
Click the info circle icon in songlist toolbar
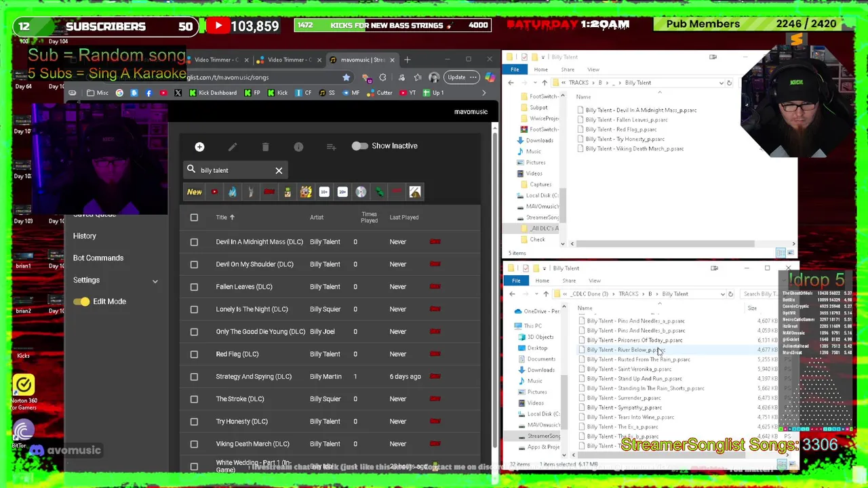(x=298, y=146)
